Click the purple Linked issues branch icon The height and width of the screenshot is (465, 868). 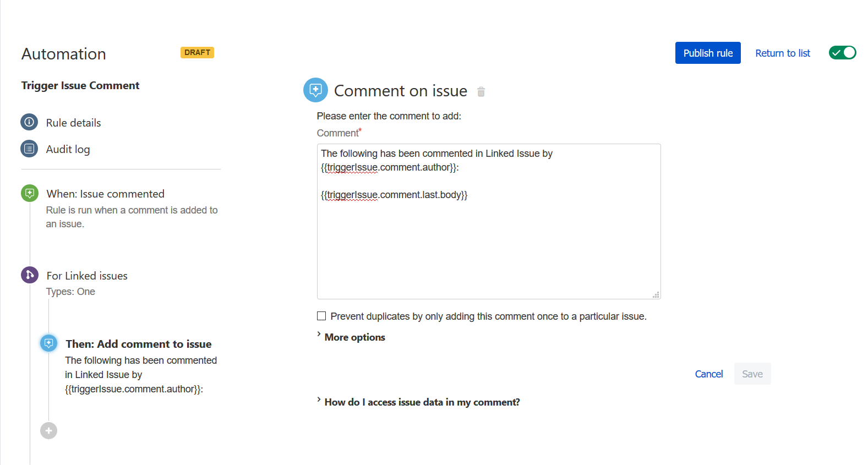30,275
